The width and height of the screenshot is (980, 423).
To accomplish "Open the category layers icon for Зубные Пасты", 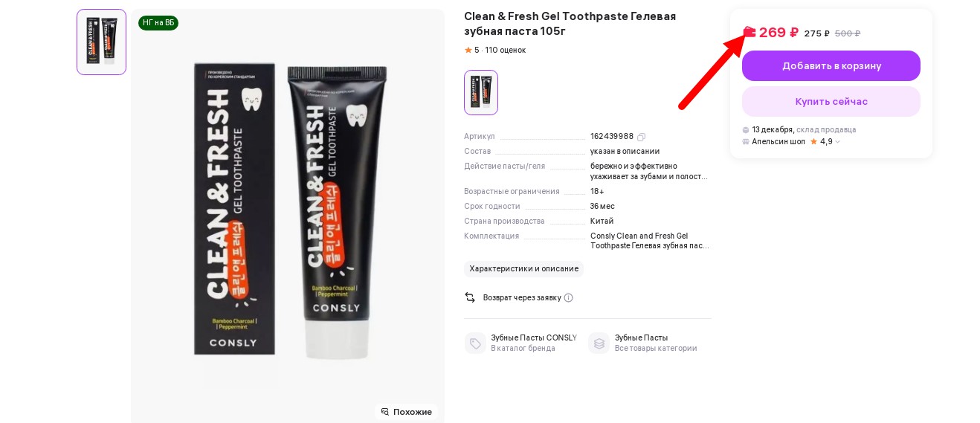I will 599,343.
